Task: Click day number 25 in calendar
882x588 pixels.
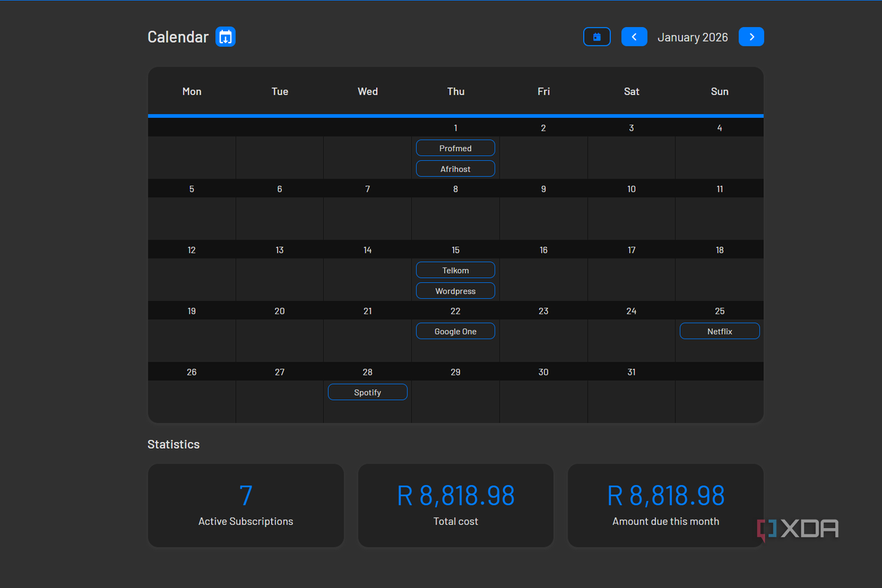Action: tap(720, 311)
